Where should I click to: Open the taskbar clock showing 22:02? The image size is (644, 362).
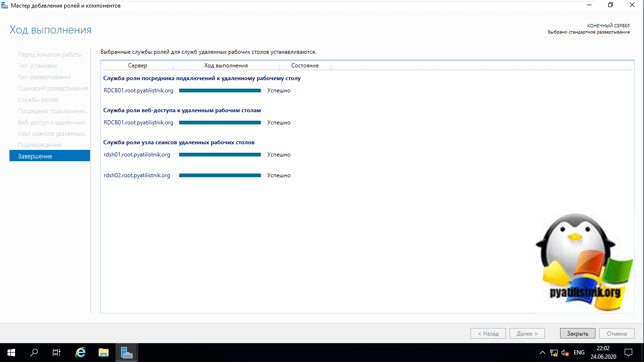603,352
